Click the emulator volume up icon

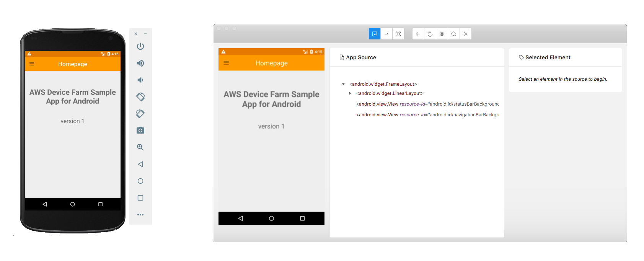[x=140, y=63]
